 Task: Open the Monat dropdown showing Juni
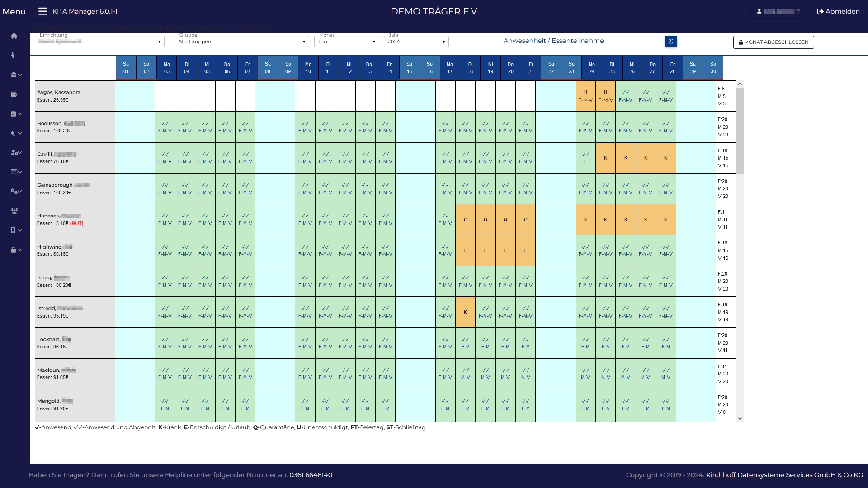point(346,42)
